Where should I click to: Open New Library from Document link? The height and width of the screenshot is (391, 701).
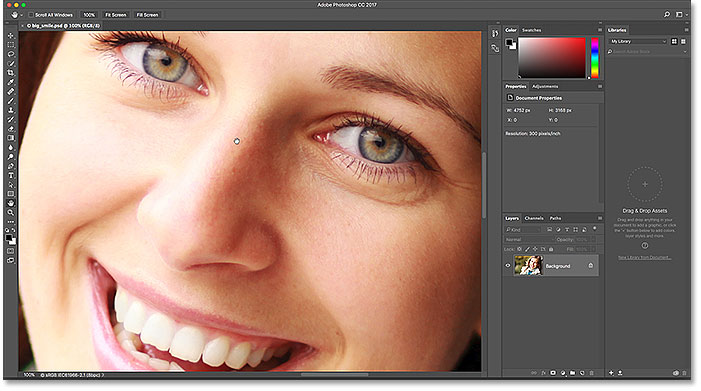[644, 257]
